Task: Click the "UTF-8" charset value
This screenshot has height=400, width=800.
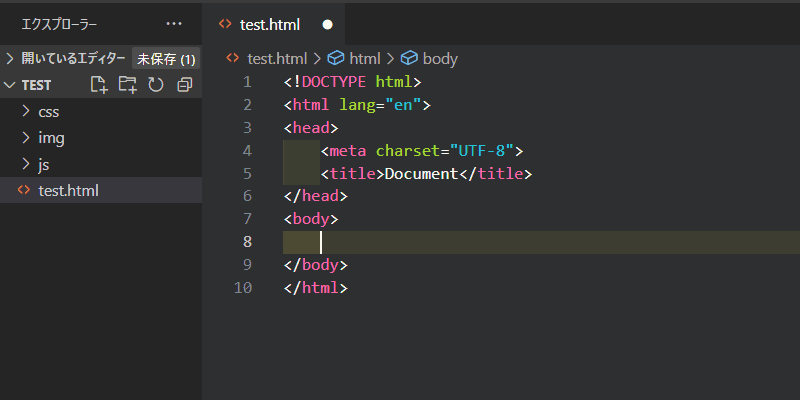Action: (482, 151)
